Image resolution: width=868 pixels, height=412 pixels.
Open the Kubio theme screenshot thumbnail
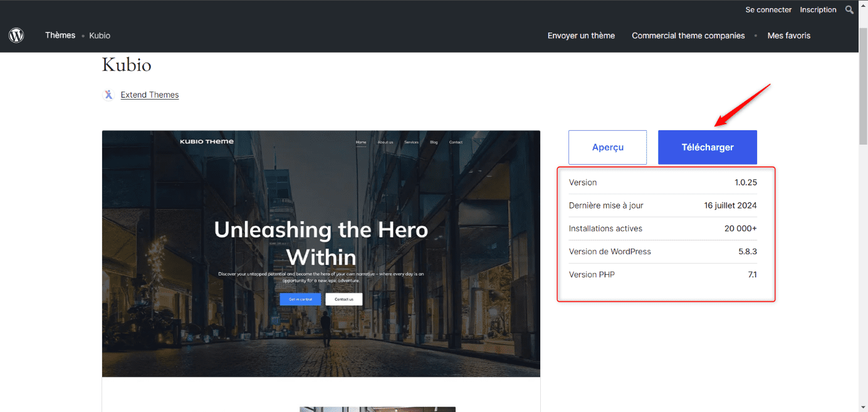(321, 254)
